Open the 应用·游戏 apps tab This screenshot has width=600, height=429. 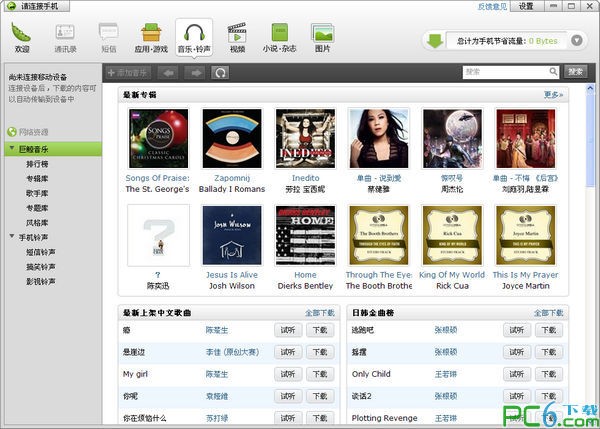[151, 38]
